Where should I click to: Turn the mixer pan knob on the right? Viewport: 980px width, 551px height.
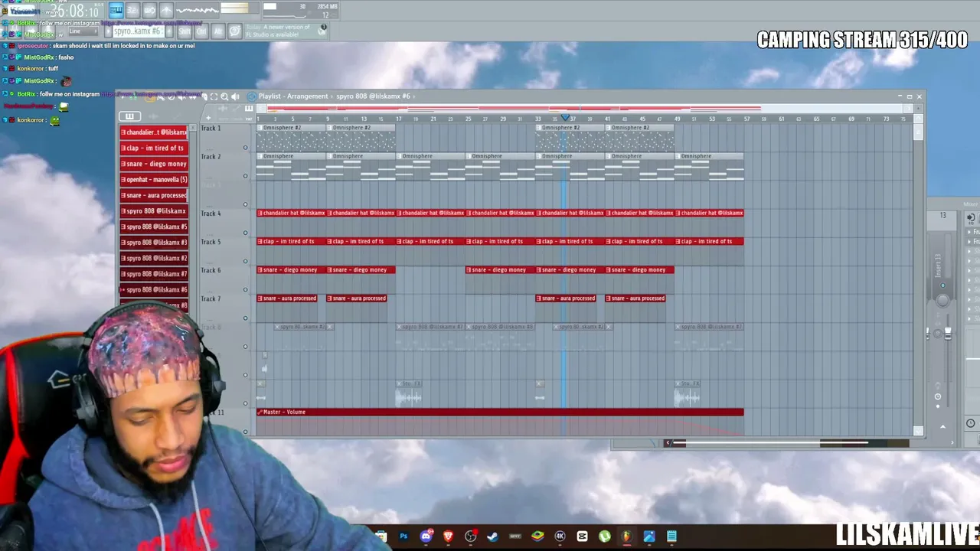(x=942, y=300)
